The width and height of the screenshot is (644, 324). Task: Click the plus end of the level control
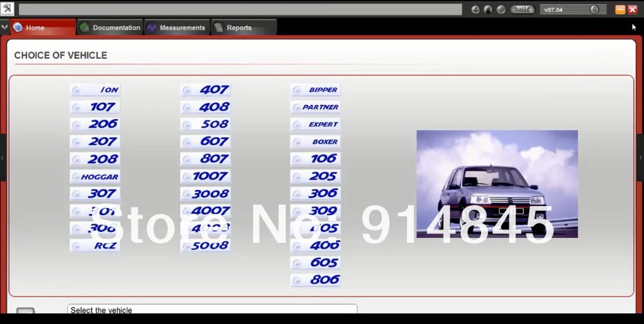tap(530, 10)
